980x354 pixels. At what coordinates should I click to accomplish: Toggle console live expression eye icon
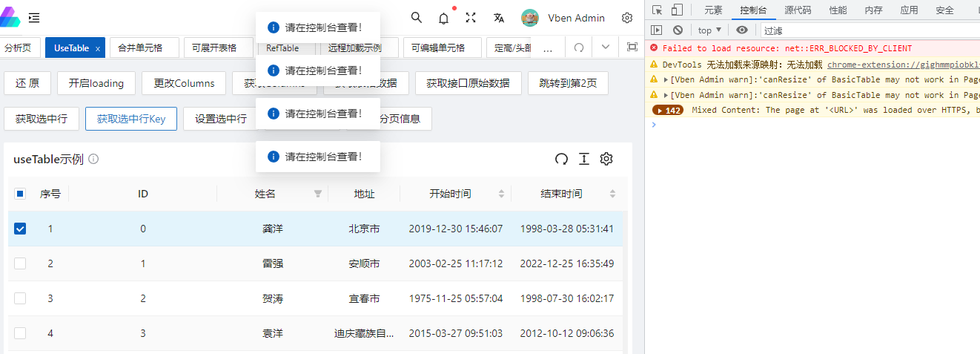(x=742, y=30)
